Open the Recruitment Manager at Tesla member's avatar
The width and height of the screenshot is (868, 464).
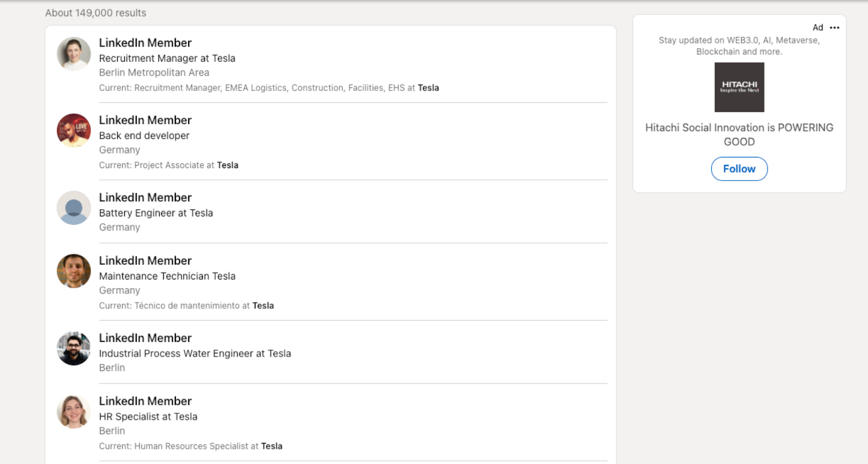tap(74, 54)
